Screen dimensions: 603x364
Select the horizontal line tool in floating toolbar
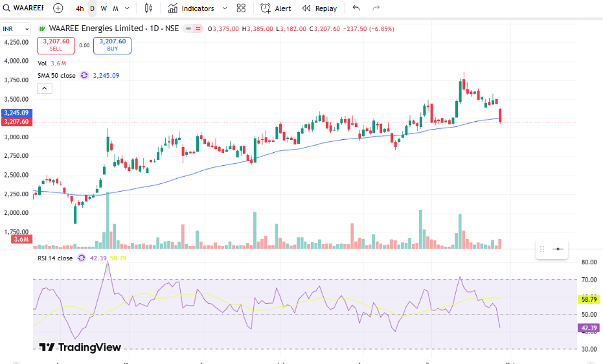pos(558,249)
